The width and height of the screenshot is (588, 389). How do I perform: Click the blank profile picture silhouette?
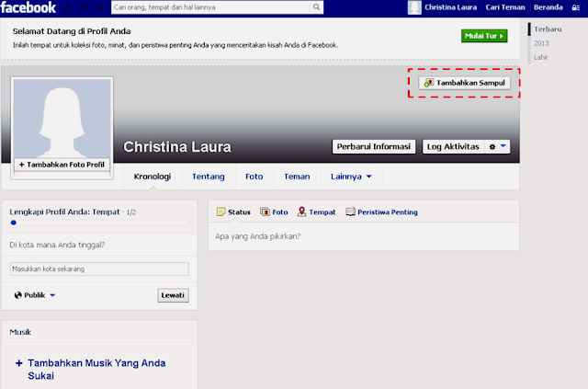[x=62, y=119]
